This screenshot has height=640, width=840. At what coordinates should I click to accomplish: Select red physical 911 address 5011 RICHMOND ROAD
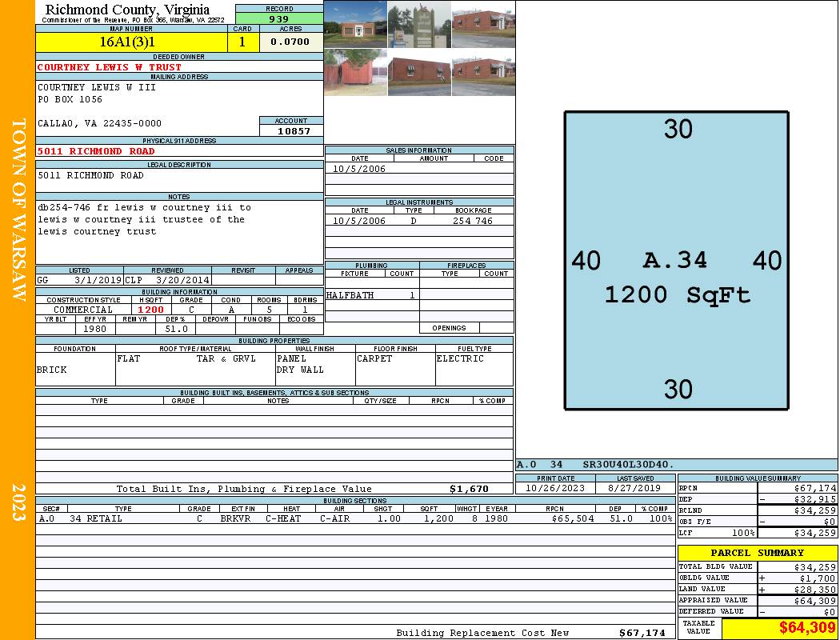point(96,151)
